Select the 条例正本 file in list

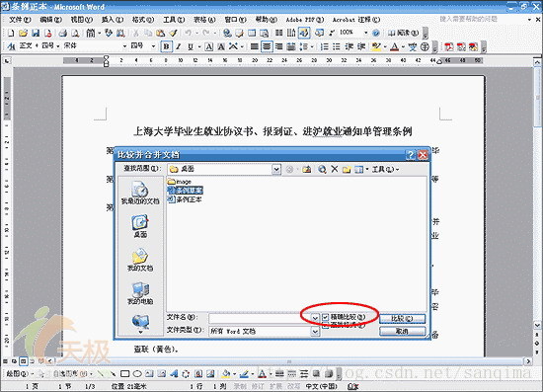(x=185, y=199)
